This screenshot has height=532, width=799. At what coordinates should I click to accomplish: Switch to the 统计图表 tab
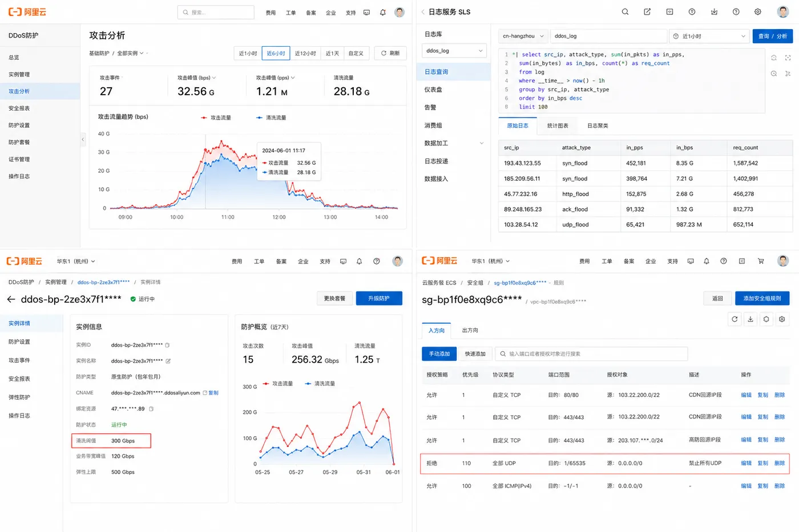click(558, 125)
